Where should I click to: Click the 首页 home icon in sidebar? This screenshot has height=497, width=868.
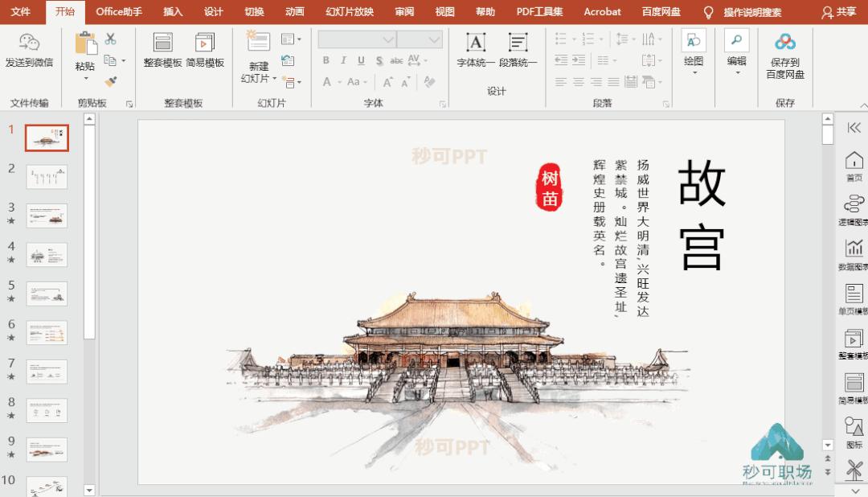[854, 161]
